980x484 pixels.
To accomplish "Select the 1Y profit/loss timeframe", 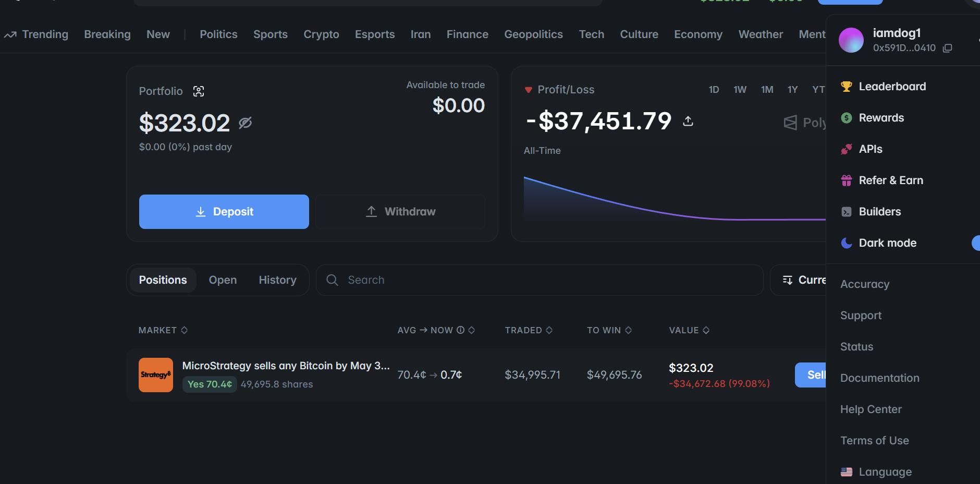I will pos(792,90).
